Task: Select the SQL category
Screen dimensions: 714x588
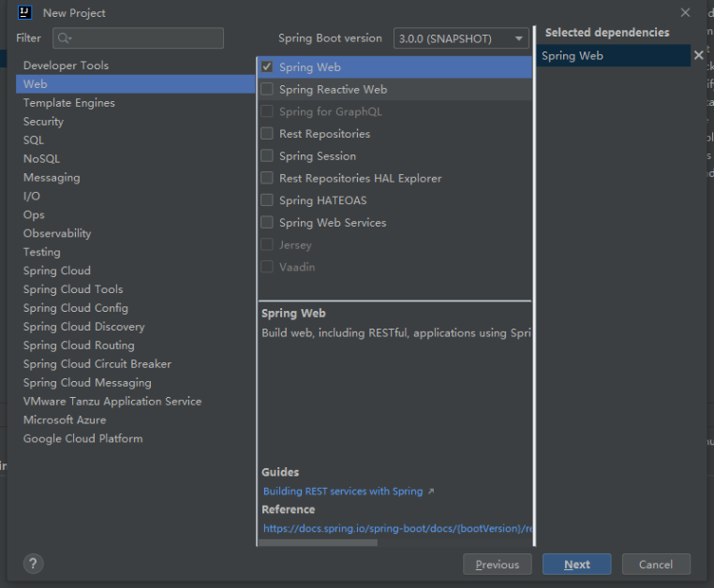Action: tap(135, 140)
